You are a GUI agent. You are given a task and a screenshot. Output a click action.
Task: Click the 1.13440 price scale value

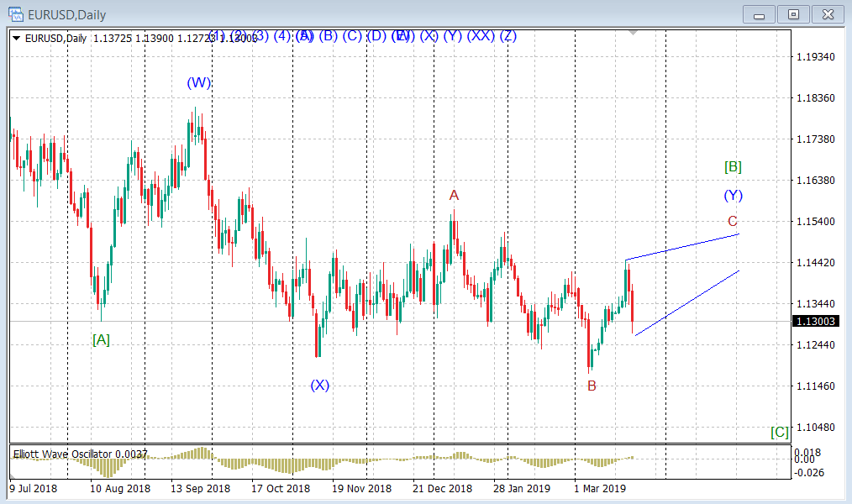tap(815, 304)
